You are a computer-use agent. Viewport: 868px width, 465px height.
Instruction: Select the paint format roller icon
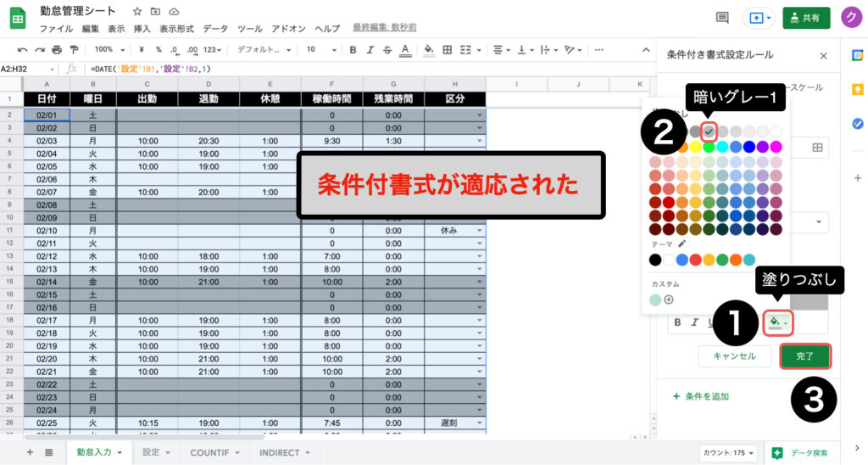(75, 50)
